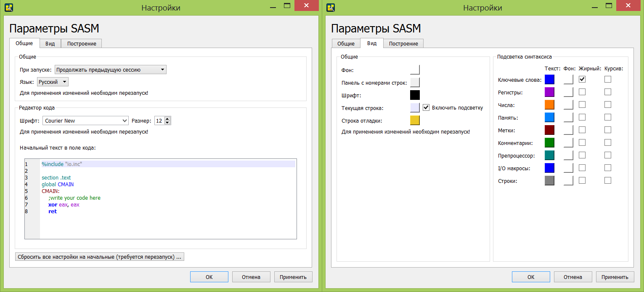
Task: Set Комментарии background color
Action: (x=568, y=142)
